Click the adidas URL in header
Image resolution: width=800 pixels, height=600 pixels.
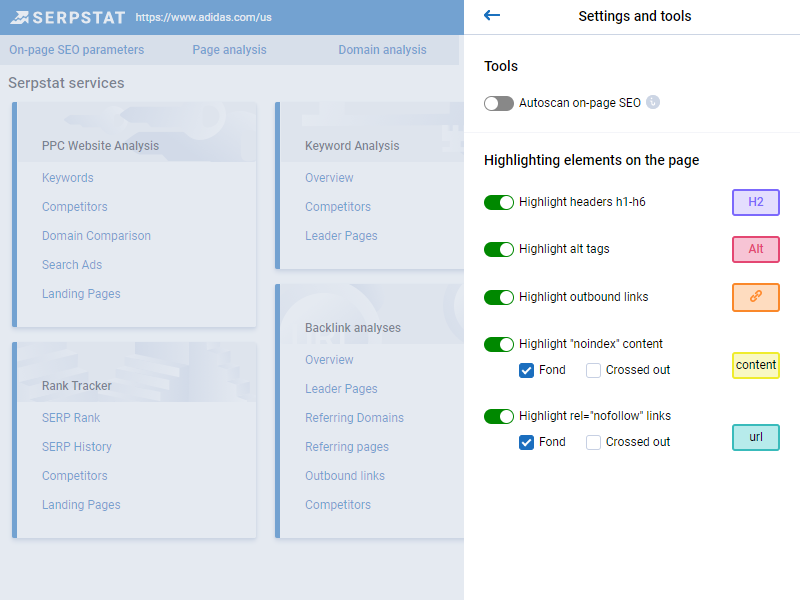pos(204,17)
